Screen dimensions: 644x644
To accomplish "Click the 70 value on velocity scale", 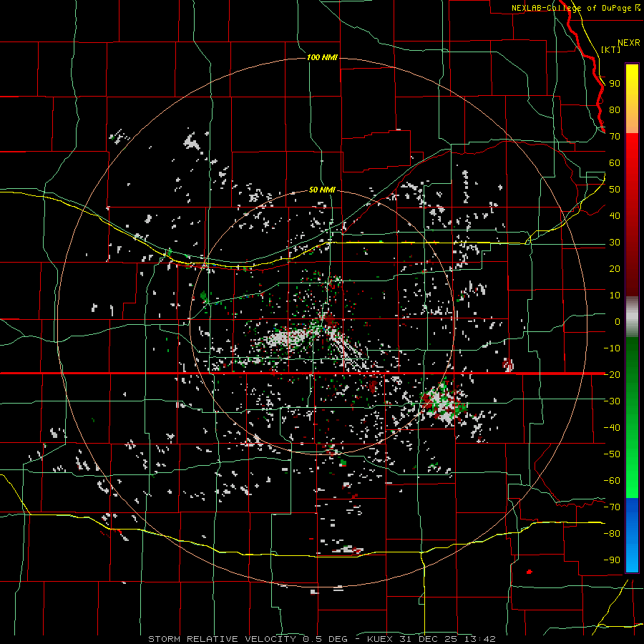I will click(x=615, y=137).
